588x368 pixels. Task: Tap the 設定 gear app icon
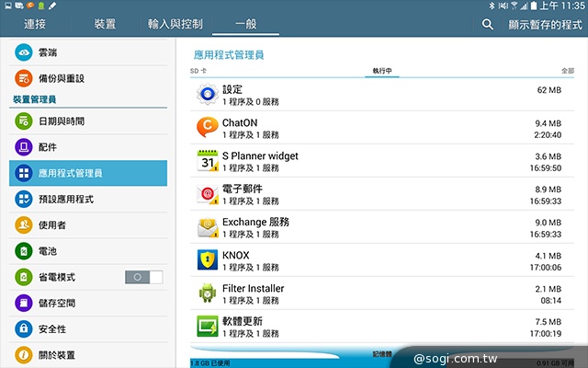coord(208,94)
